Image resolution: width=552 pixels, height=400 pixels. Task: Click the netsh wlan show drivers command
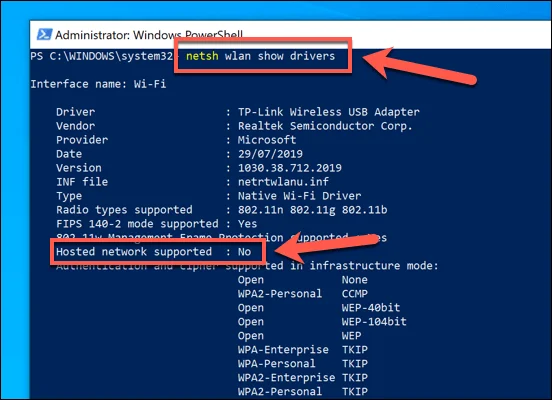[260, 56]
